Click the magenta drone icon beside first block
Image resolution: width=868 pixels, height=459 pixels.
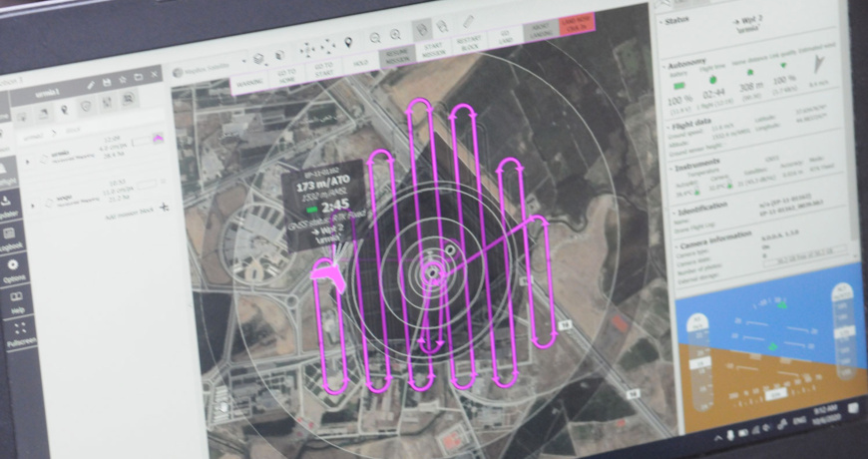pyautogui.click(x=159, y=139)
